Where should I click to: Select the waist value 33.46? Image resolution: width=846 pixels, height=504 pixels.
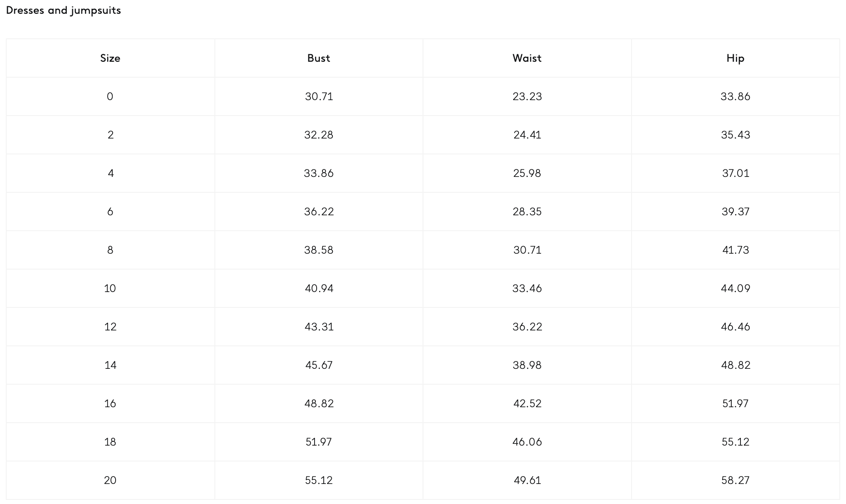point(527,288)
